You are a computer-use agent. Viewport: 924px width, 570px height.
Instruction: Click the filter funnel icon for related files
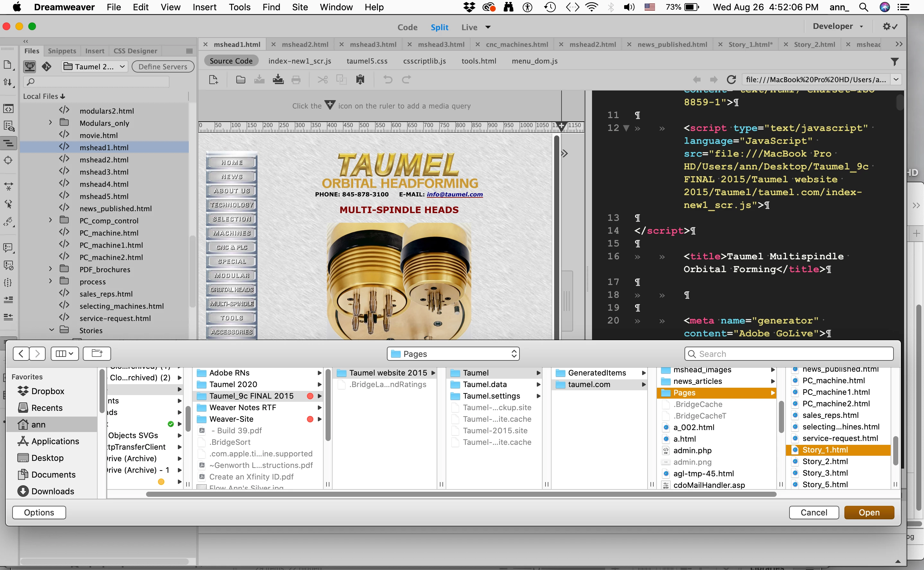point(894,61)
